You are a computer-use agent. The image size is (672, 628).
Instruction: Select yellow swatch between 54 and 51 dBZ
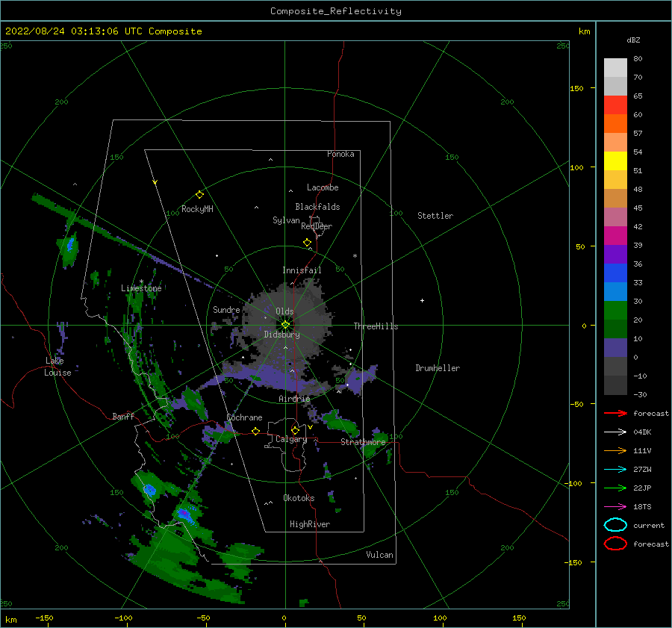615,161
